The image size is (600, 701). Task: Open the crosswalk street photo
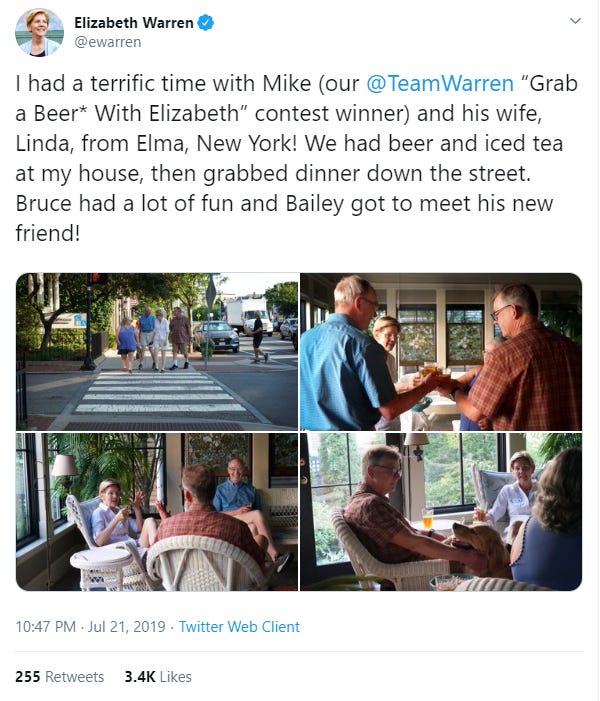coord(157,351)
